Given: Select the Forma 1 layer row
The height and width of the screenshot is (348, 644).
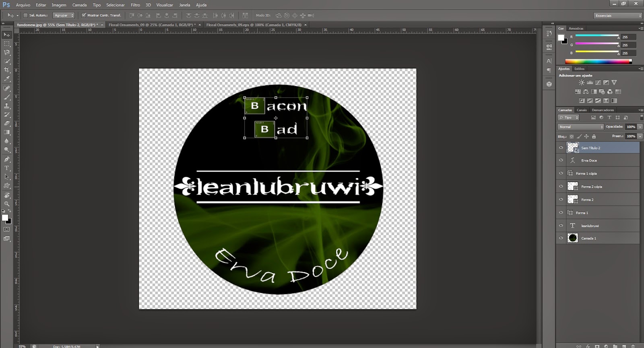Looking at the screenshot, I should [x=598, y=213].
